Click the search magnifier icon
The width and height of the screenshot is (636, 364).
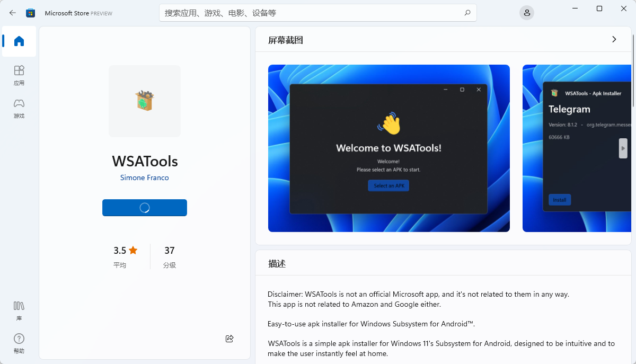click(x=467, y=12)
